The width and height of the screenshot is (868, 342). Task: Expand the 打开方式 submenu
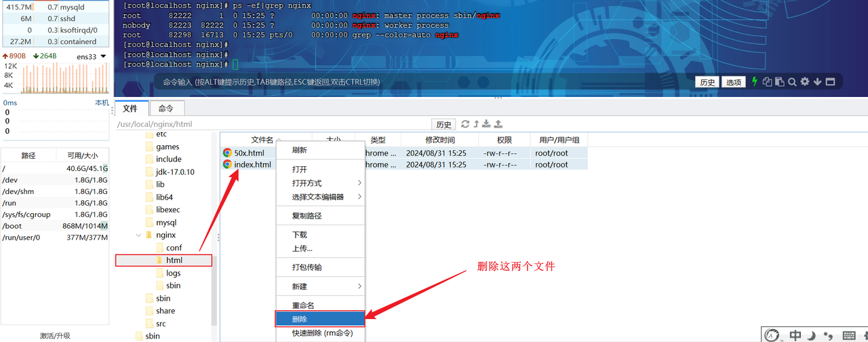click(x=319, y=183)
